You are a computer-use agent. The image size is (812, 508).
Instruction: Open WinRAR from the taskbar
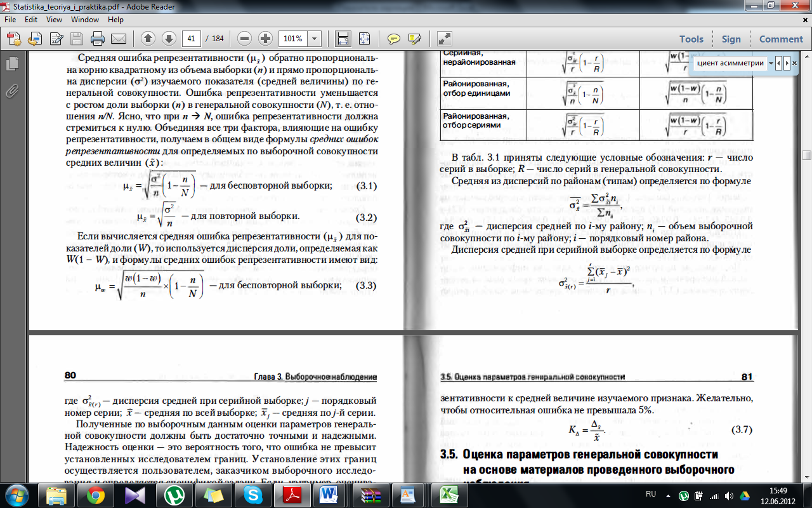pyautogui.click(x=369, y=495)
